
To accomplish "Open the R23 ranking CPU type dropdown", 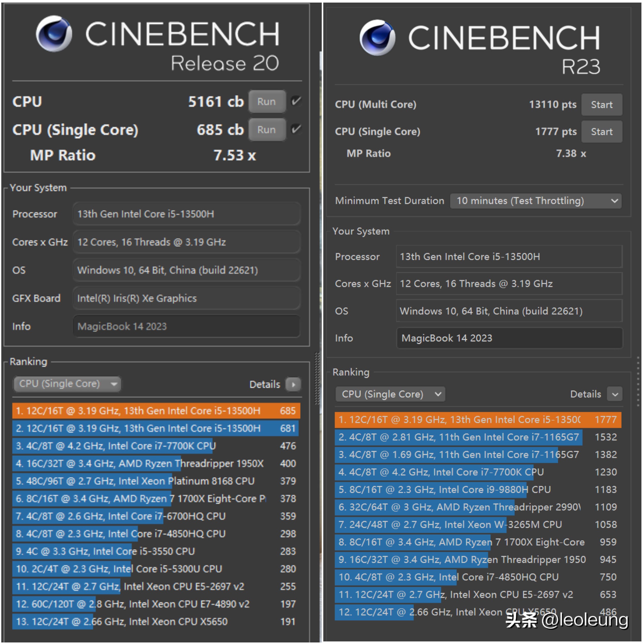I will [390, 394].
